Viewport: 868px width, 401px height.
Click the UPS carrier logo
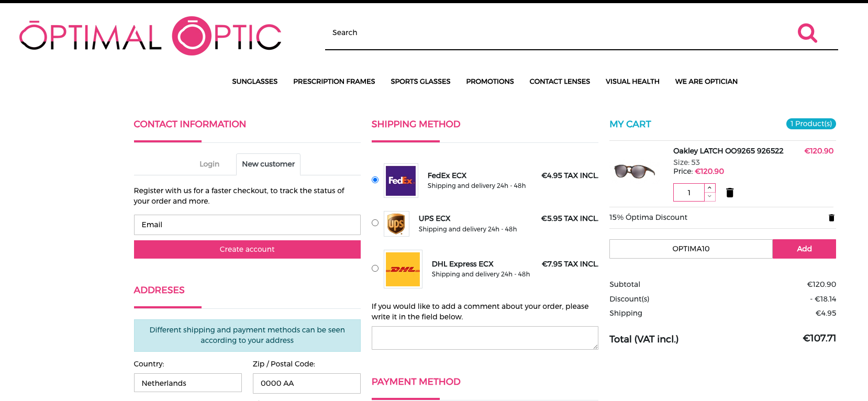(x=396, y=224)
